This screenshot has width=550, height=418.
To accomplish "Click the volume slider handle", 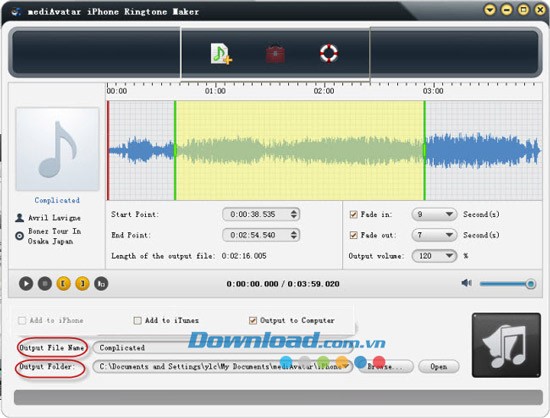I will (531, 284).
